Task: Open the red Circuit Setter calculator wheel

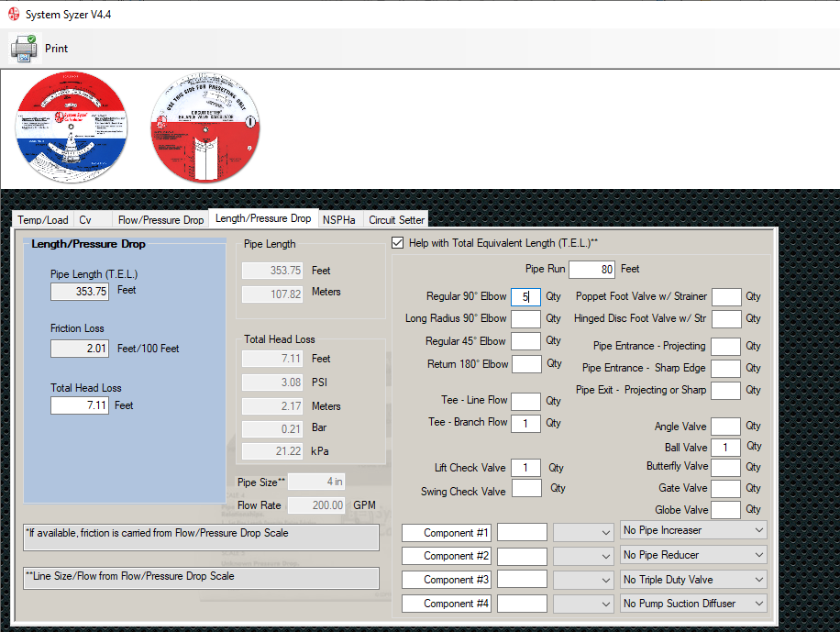Action: click(205, 128)
